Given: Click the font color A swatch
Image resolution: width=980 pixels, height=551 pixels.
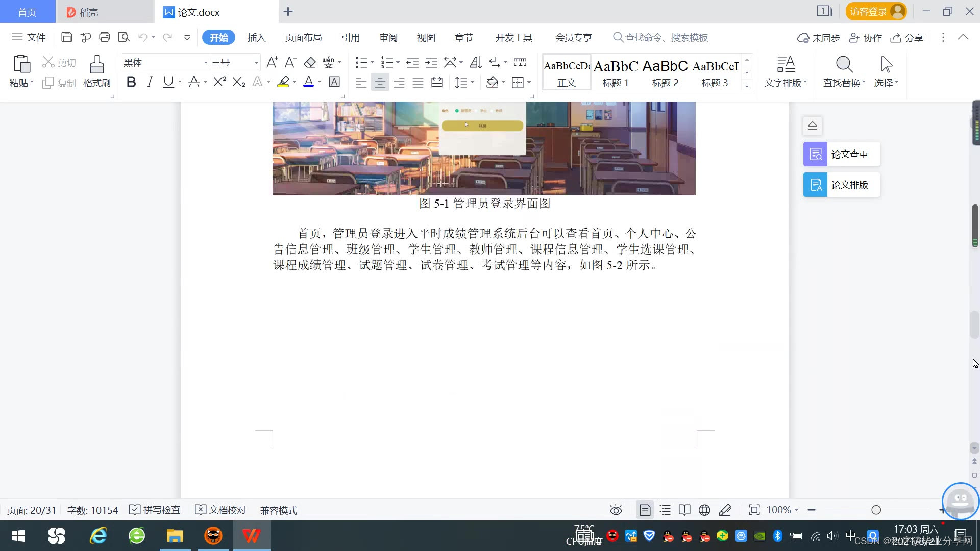Looking at the screenshot, I should click(x=308, y=82).
